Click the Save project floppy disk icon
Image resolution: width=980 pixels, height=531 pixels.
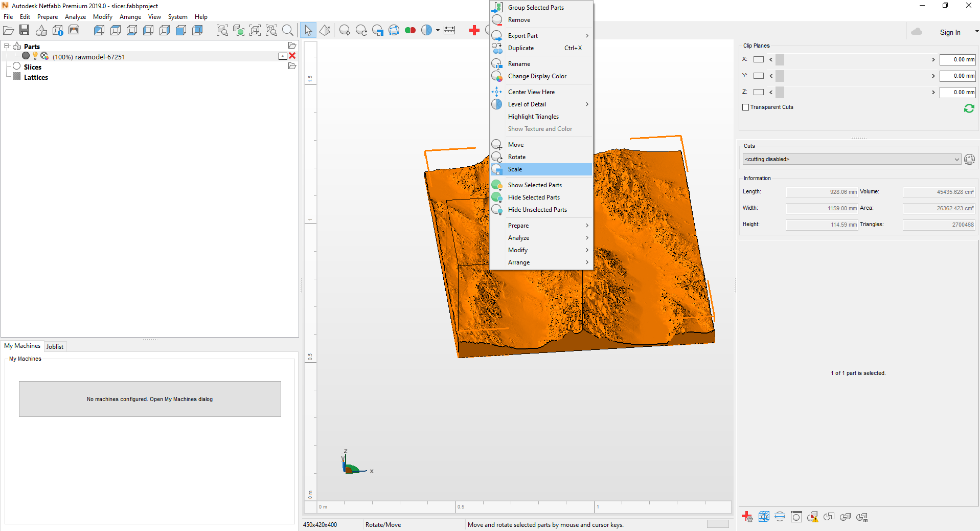[x=25, y=31]
